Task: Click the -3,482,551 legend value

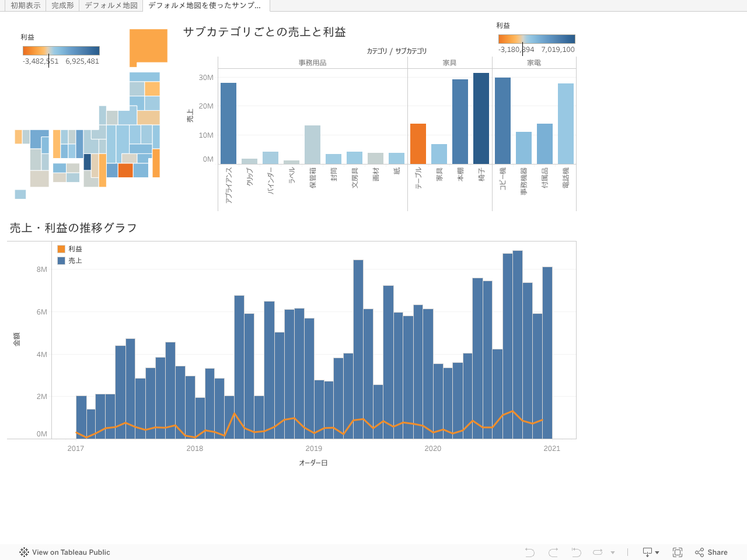Action: pos(41,61)
